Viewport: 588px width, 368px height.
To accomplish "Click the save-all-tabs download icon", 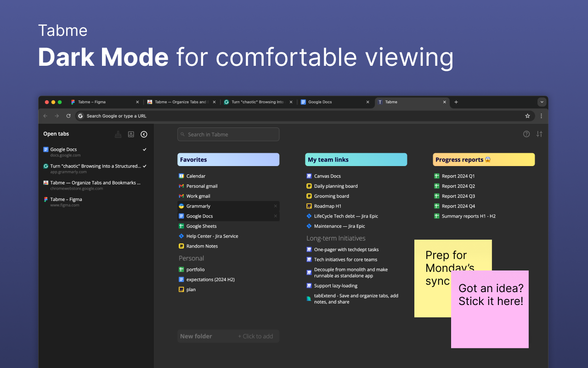I will point(131,134).
